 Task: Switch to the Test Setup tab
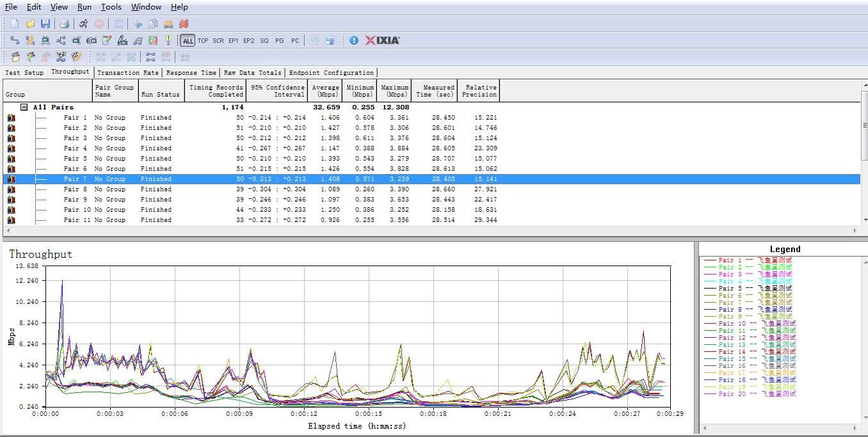coord(24,73)
